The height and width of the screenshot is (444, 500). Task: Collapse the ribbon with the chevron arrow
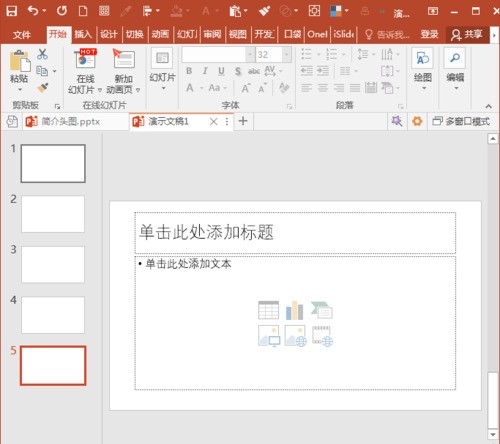(x=488, y=106)
